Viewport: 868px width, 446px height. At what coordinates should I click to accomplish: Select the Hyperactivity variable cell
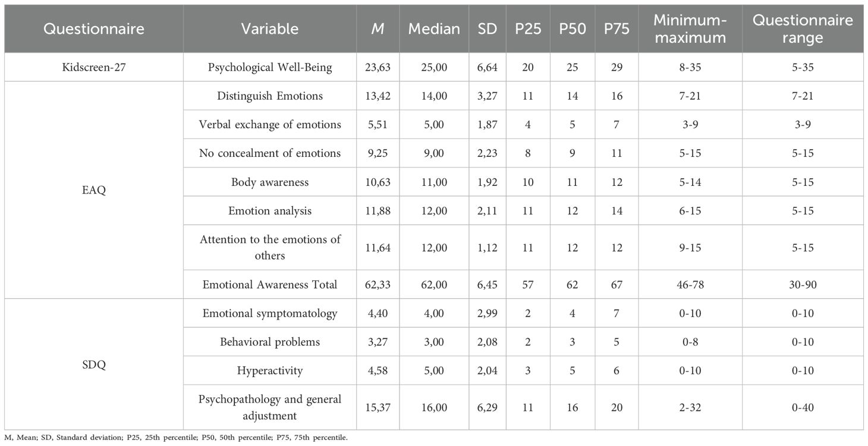coord(270,371)
